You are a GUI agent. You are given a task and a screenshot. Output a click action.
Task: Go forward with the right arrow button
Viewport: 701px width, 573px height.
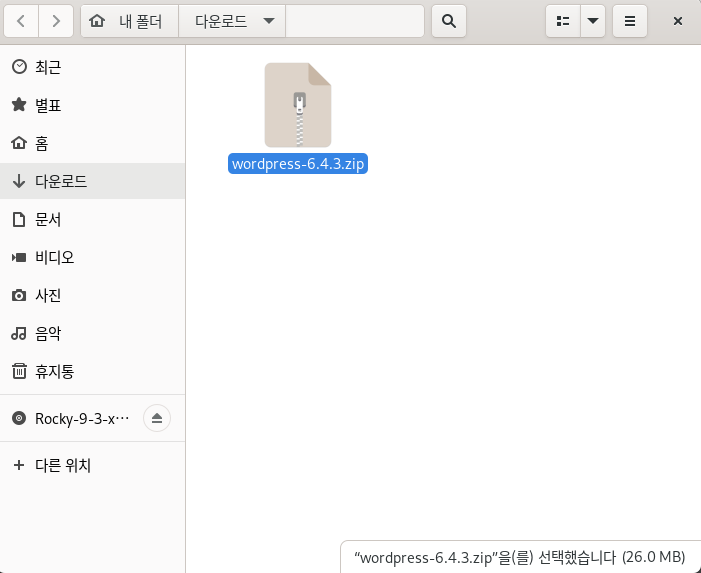click(56, 21)
